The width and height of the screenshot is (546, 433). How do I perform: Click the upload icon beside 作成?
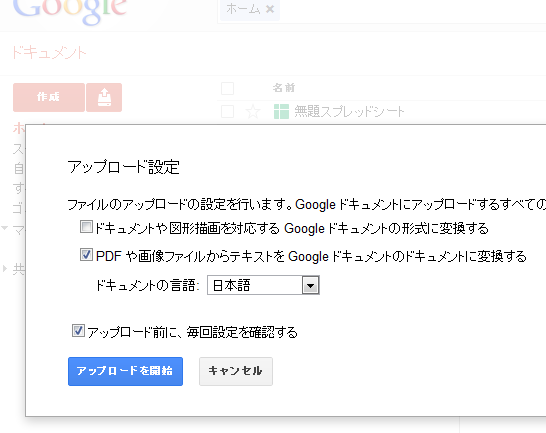click(104, 98)
